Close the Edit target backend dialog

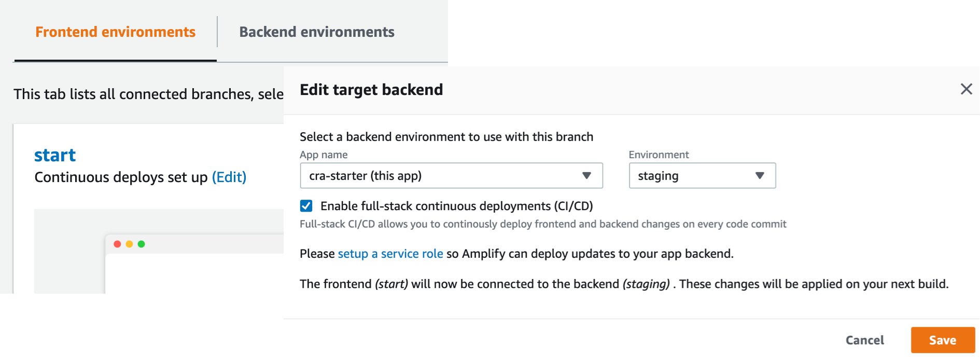[966, 89]
